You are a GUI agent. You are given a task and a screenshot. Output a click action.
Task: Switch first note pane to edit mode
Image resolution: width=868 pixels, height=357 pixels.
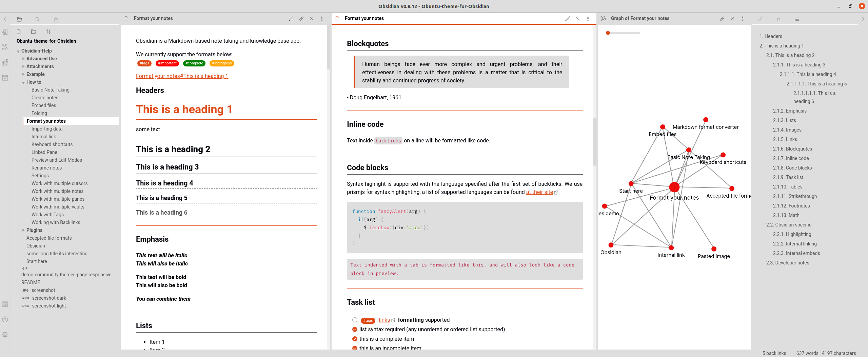click(291, 19)
